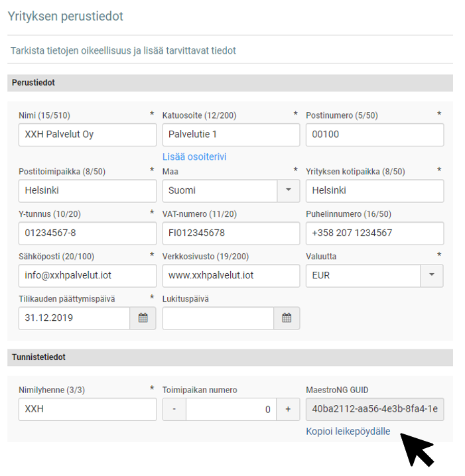Click the VAT-numero field
The width and height of the screenshot is (465, 476).
(231, 233)
